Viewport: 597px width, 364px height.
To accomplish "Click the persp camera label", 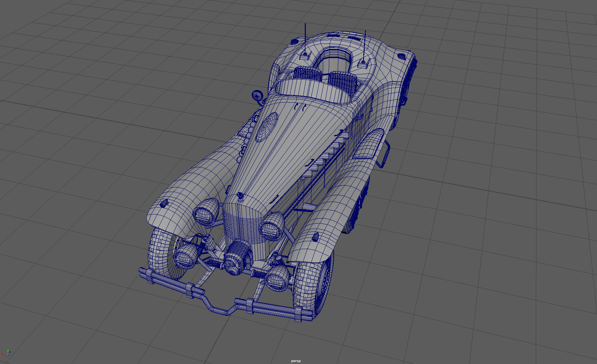I will [296, 361].
